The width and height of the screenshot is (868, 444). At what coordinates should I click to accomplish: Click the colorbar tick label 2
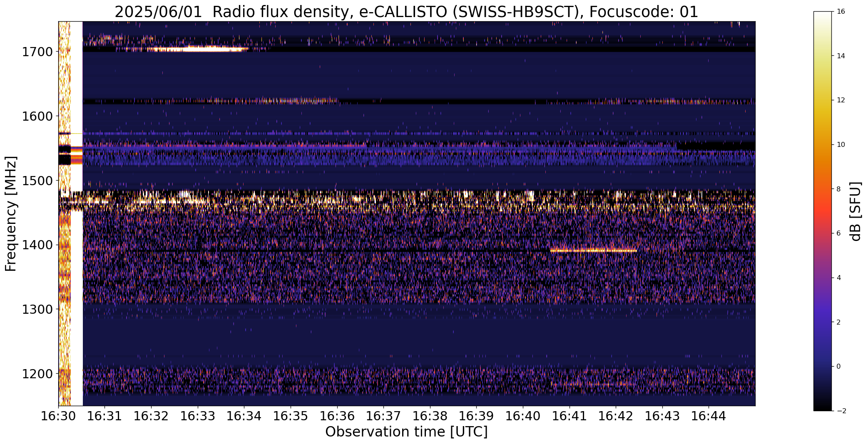[x=838, y=322]
